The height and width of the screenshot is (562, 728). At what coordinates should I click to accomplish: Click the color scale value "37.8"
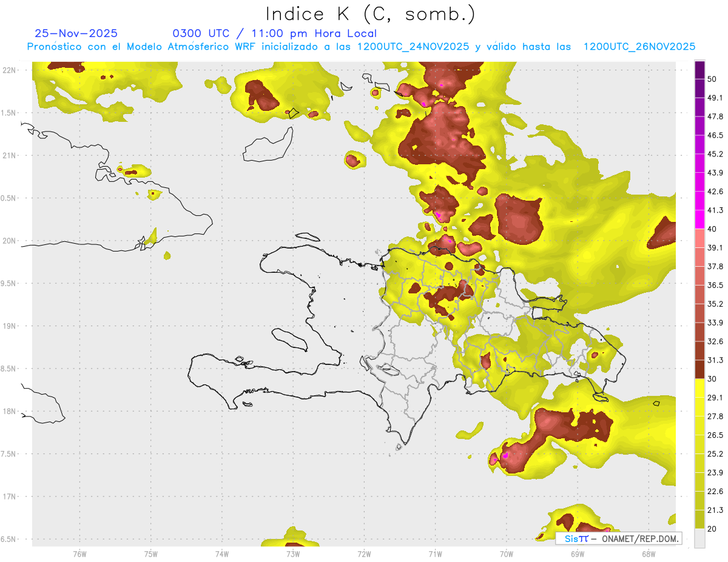[715, 266]
